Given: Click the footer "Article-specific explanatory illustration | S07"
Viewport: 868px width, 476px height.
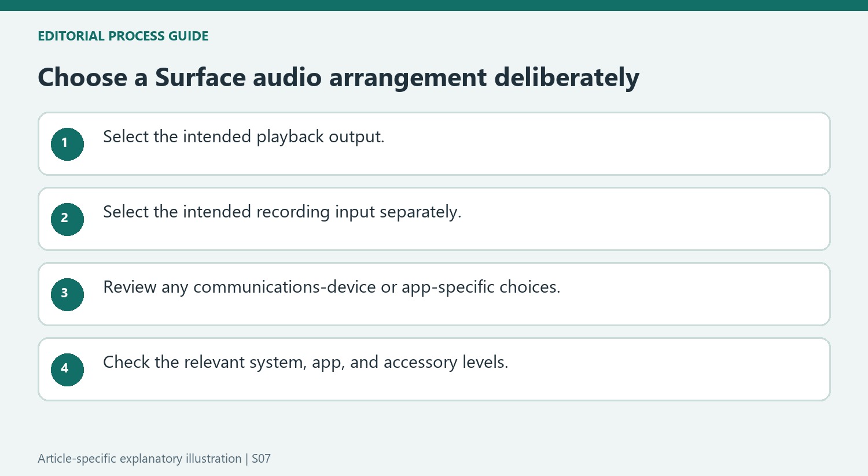Looking at the screenshot, I should click(x=154, y=459).
